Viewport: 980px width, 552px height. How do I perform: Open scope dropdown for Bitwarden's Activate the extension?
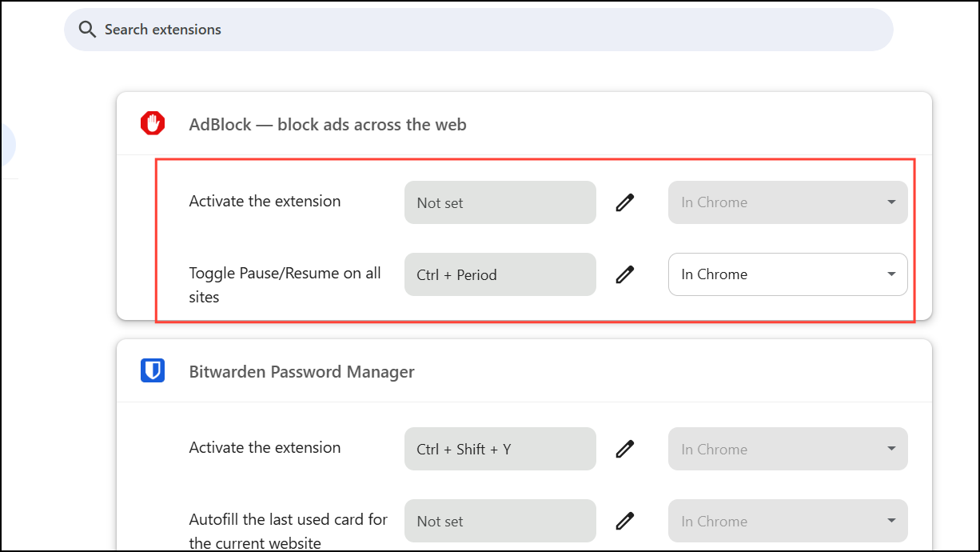click(x=787, y=449)
